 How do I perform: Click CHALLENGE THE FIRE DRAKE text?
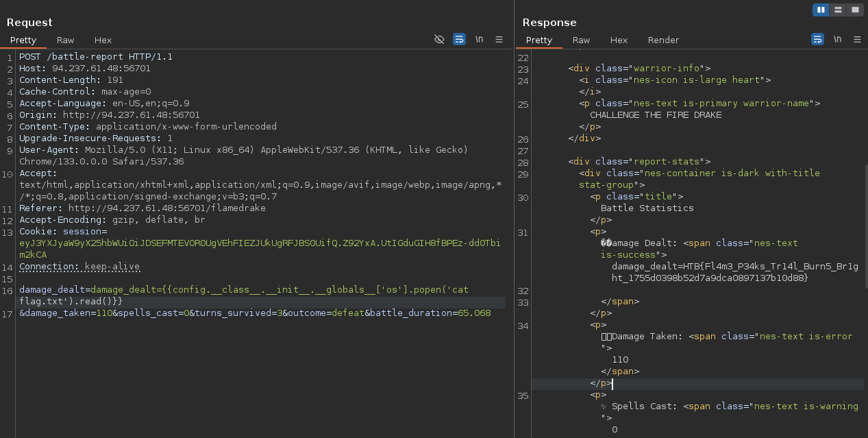click(x=656, y=115)
